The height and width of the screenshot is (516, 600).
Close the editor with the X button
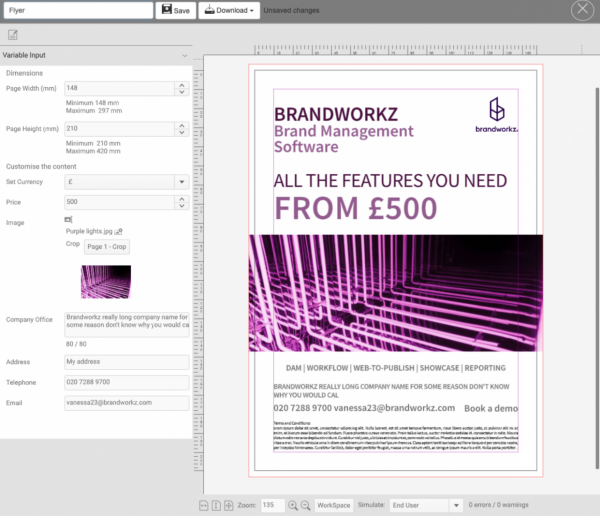click(x=582, y=9)
